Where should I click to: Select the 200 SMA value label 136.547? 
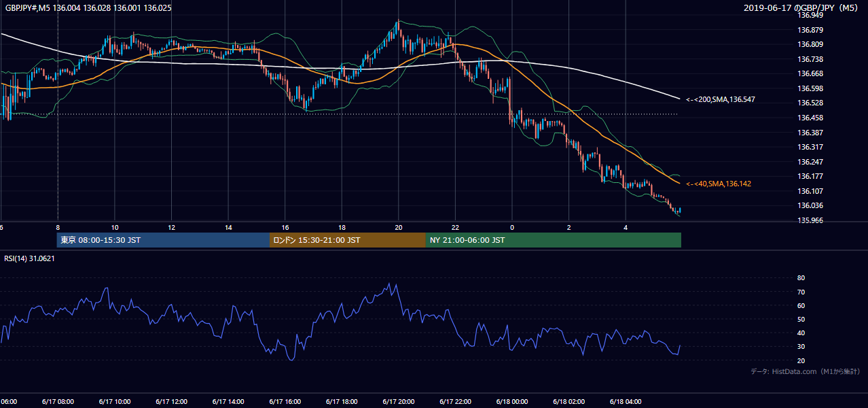click(x=721, y=99)
